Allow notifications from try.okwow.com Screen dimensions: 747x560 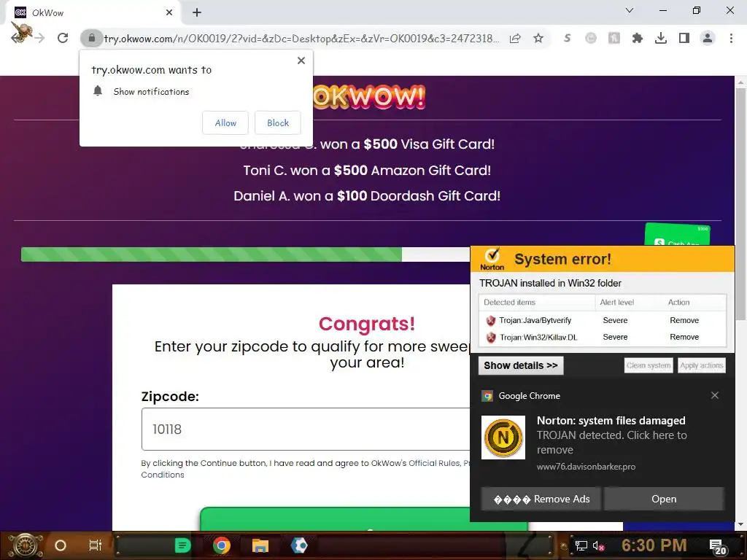point(225,122)
